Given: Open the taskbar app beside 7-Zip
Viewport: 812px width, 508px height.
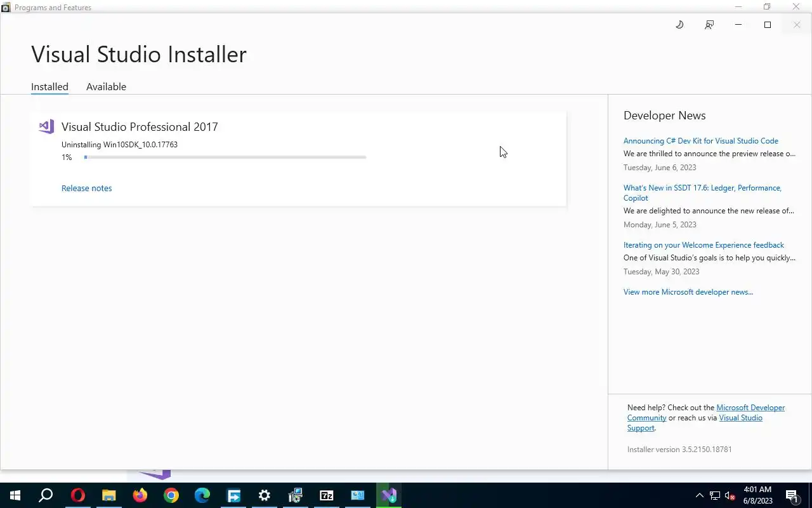Looking at the screenshot, I should (358, 495).
